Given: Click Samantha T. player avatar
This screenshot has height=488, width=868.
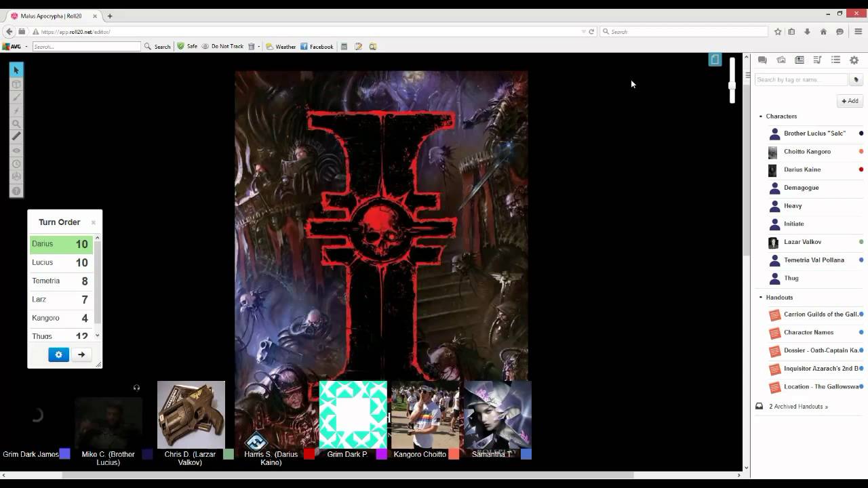Looking at the screenshot, I should coord(498,415).
